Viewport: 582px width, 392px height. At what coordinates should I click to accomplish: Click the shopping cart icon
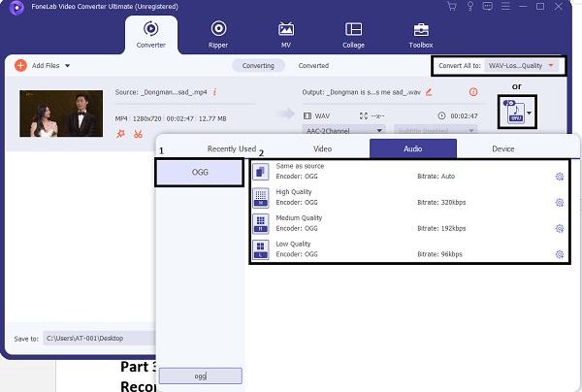pos(452,7)
